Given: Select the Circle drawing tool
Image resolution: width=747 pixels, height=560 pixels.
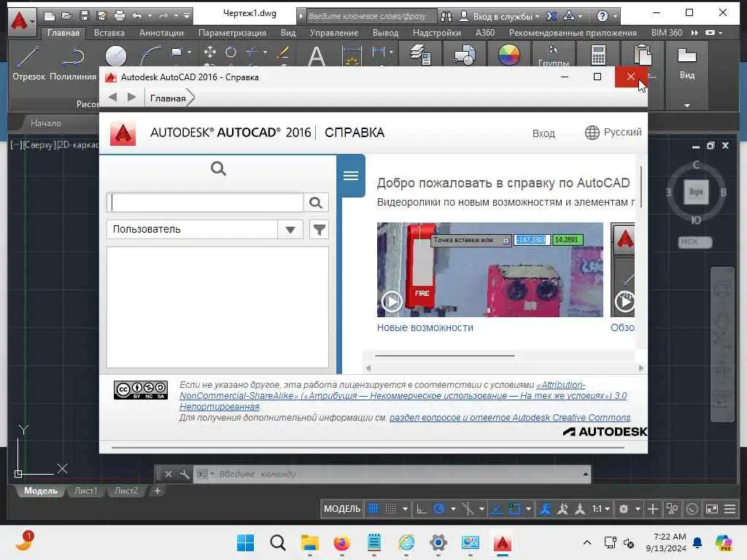Looking at the screenshot, I should pos(116,55).
